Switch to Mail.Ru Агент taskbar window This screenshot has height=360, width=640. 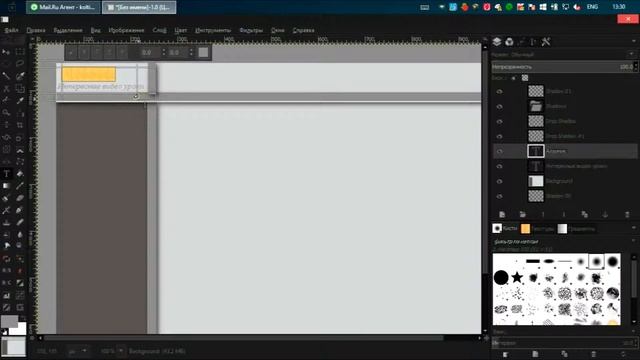coord(63,7)
